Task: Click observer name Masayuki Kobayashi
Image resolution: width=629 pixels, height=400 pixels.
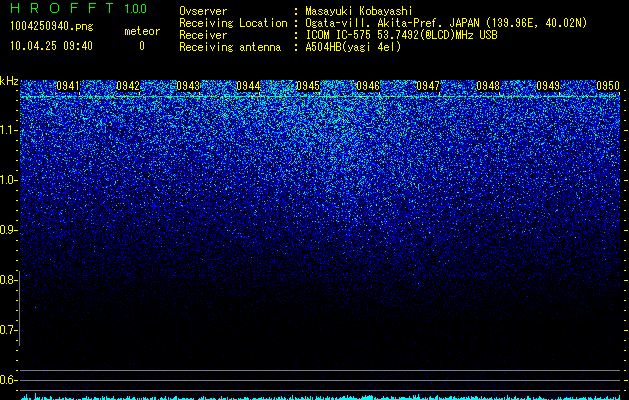Action: [x=359, y=11]
